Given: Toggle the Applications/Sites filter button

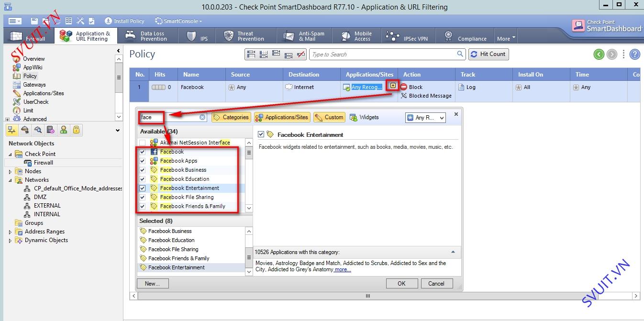Looking at the screenshot, I should 282,117.
